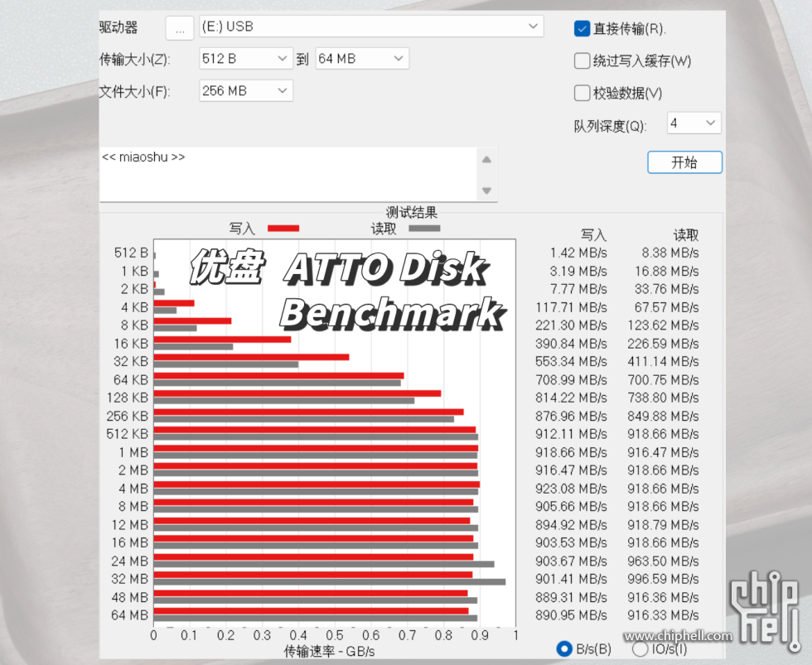Click the 4 MB write value 923.08 MB/s
812x665 pixels.
tap(571, 489)
